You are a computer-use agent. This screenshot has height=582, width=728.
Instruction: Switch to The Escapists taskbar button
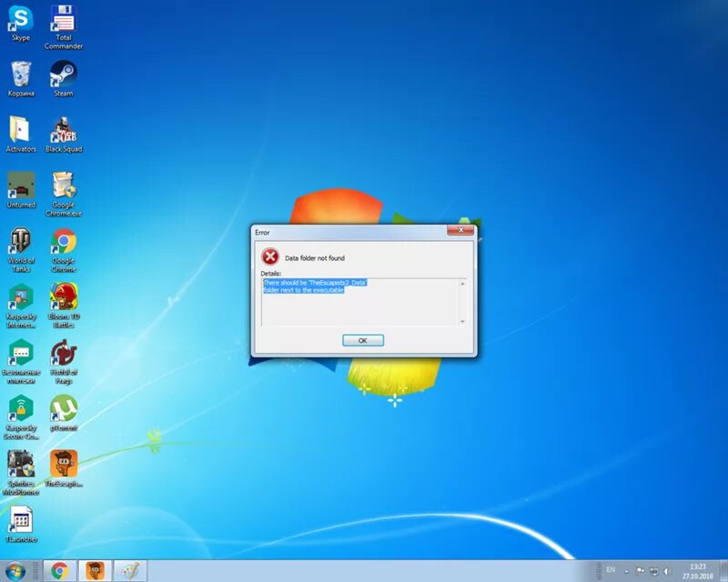pos(95,571)
